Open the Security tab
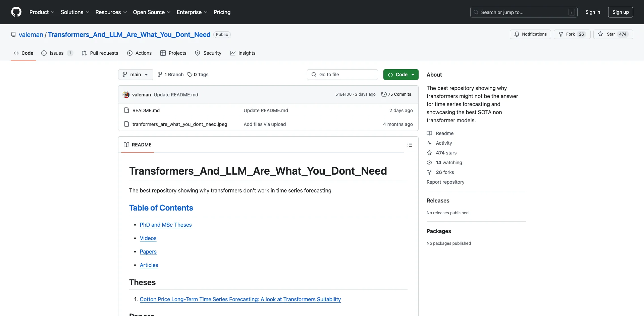 point(208,53)
